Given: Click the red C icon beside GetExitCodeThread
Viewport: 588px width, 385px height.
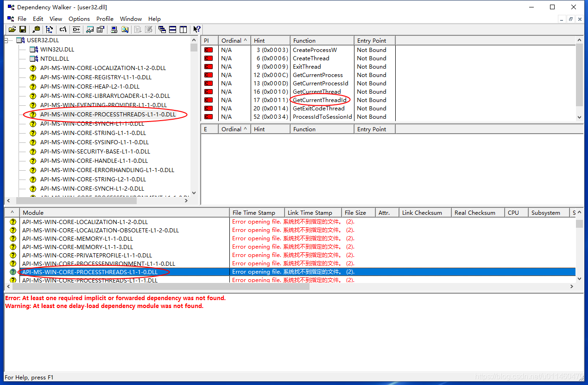Looking at the screenshot, I should coord(209,109).
